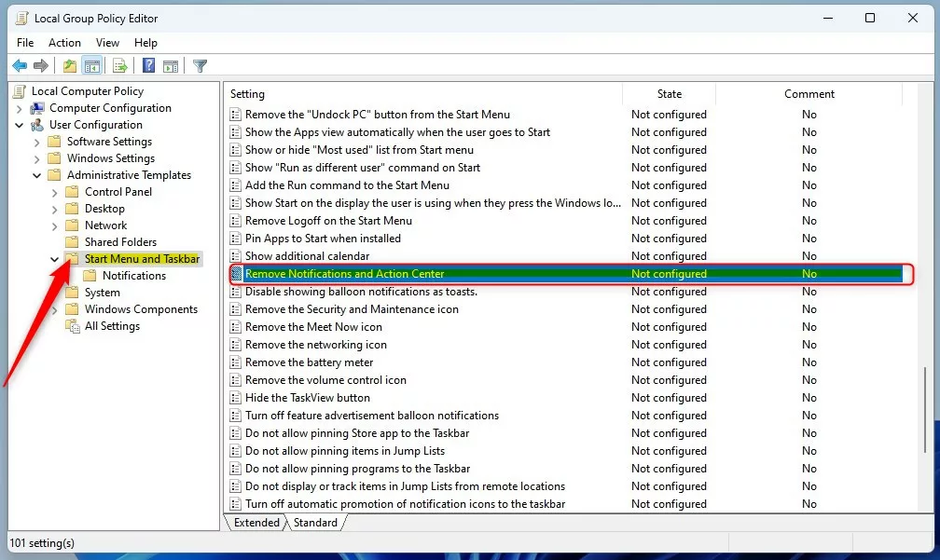Open the Action menu
Screen dimensions: 940x560
point(64,43)
